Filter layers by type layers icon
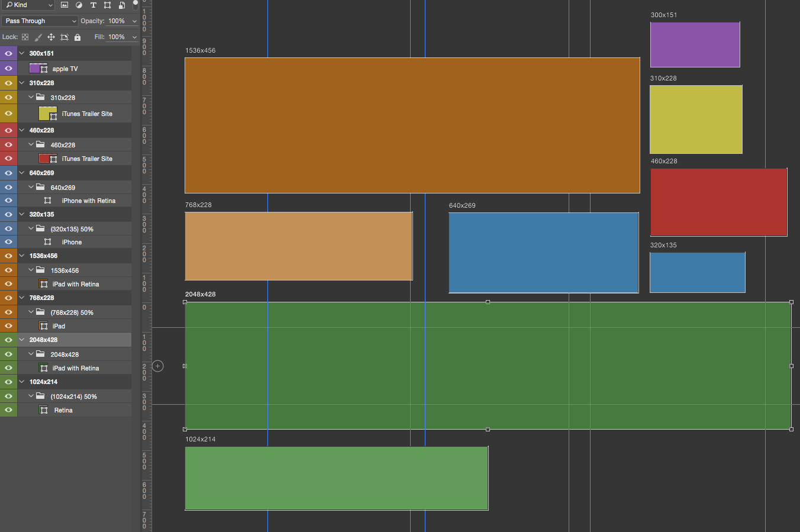 pos(93,5)
